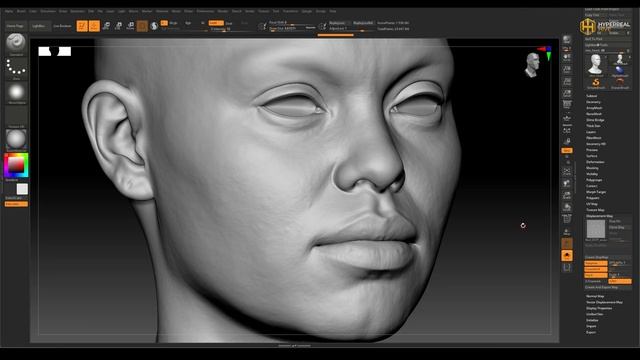Viewport: 640px width, 360px height.
Task: Click Create And Export Map button
Action: click(x=608, y=287)
